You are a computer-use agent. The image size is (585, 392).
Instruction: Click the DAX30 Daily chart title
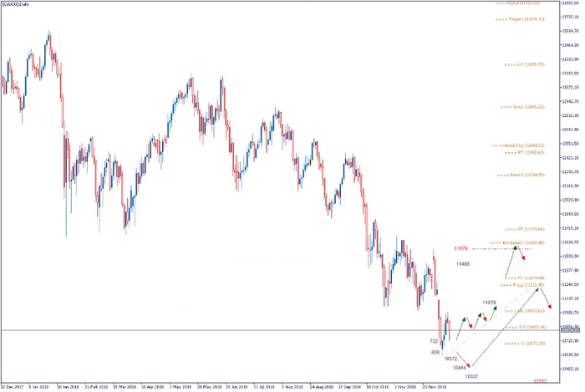pos(22,4)
